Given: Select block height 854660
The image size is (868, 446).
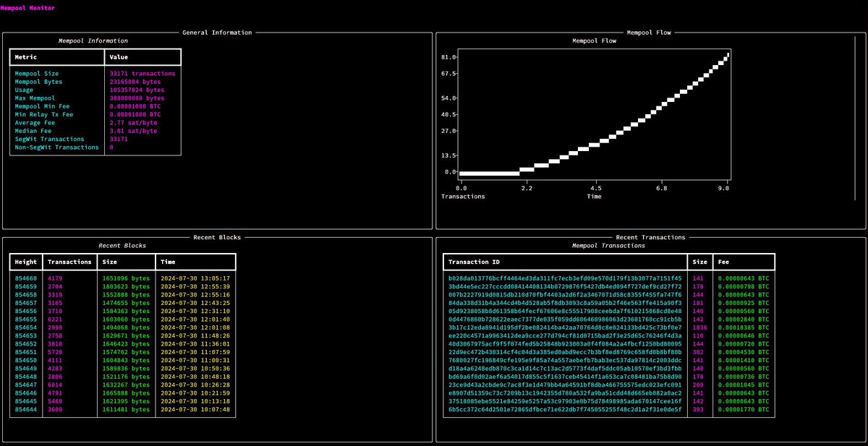Looking at the screenshot, I should 26,278.
